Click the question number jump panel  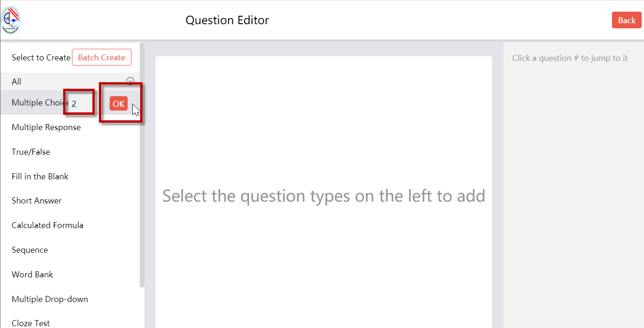point(573,185)
